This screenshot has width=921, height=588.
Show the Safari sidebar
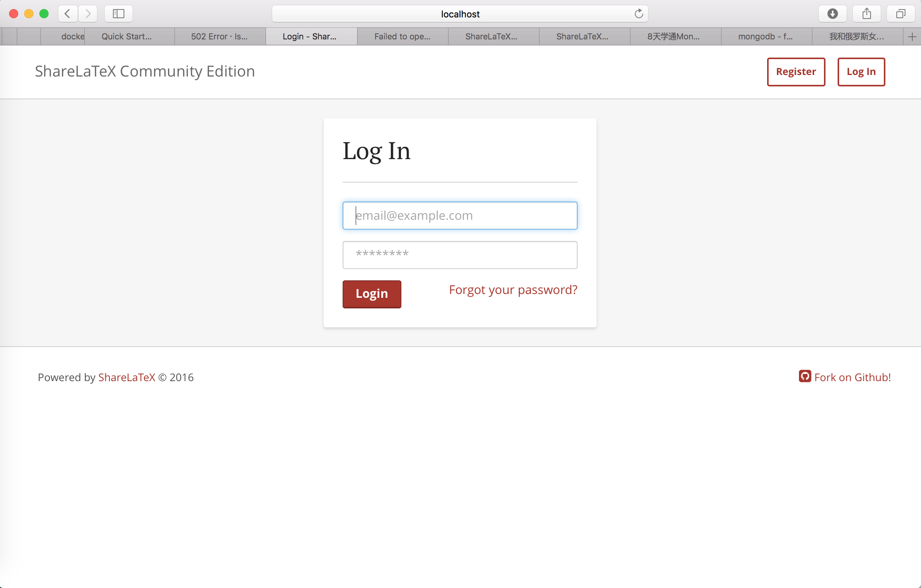pos(119,14)
